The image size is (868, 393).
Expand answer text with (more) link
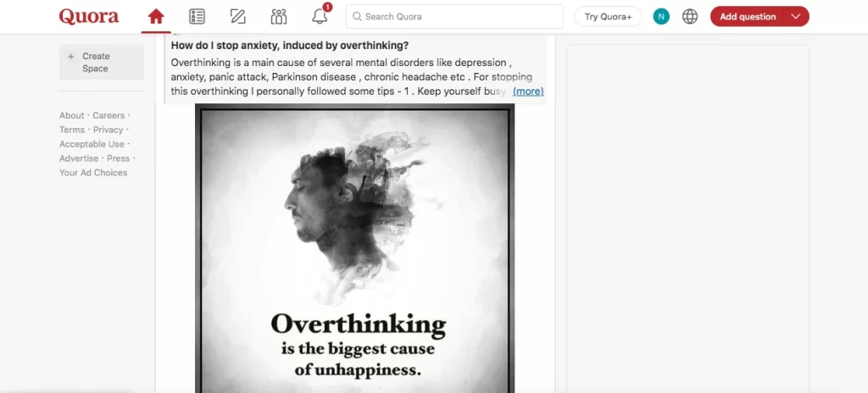528,91
